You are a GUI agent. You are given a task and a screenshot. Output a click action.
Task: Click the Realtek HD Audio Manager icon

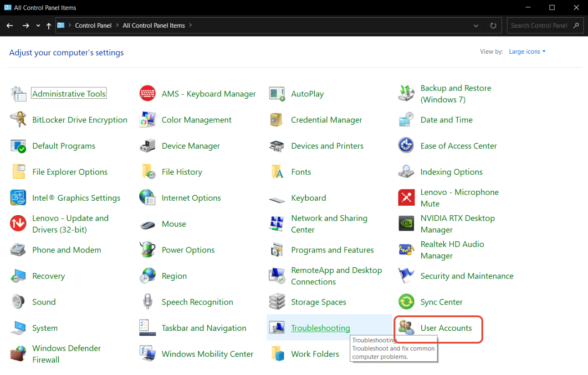tap(406, 249)
